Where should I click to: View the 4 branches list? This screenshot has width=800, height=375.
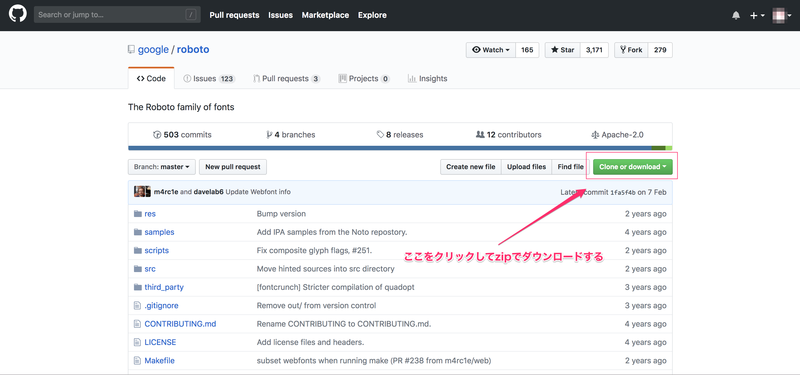click(x=291, y=135)
